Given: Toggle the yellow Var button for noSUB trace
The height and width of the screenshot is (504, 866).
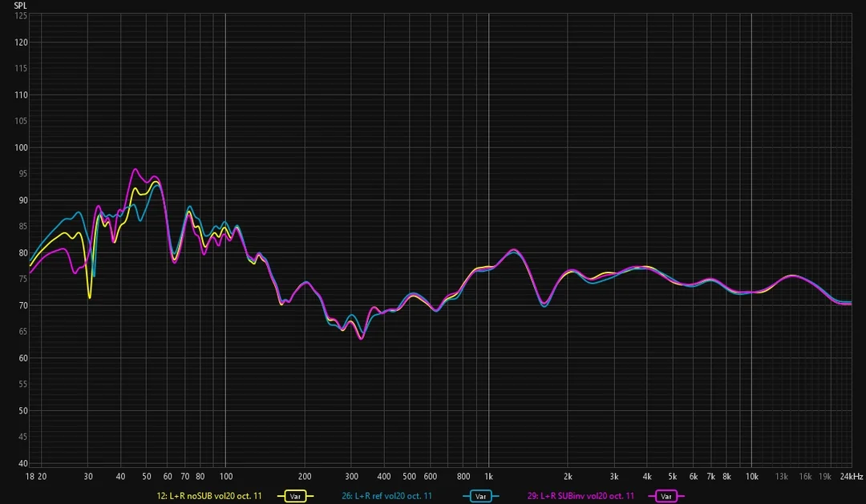Looking at the screenshot, I should point(295,496).
